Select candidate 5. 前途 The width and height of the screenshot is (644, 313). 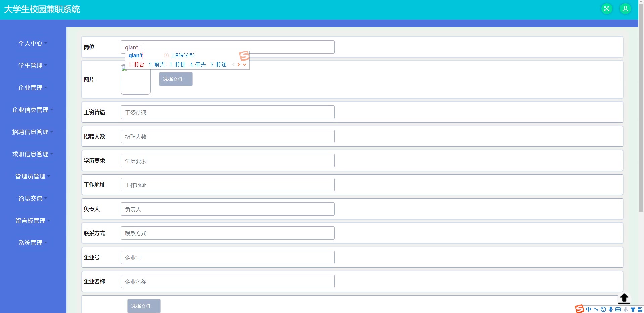(x=219, y=65)
